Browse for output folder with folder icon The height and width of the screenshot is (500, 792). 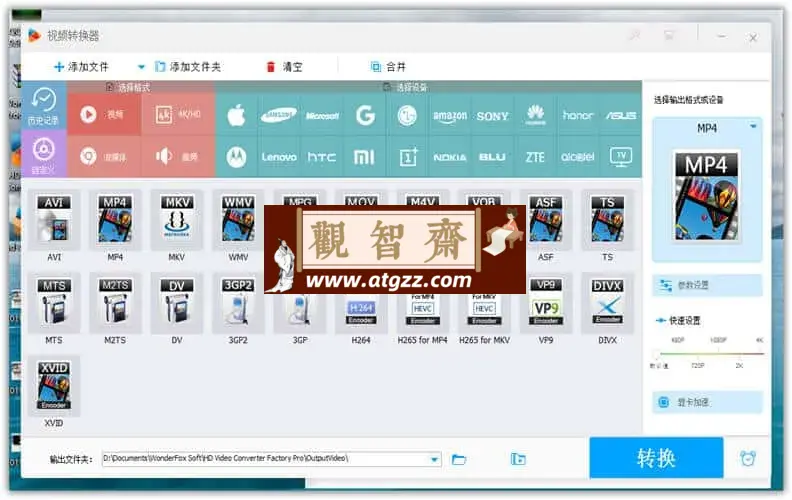point(459,459)
